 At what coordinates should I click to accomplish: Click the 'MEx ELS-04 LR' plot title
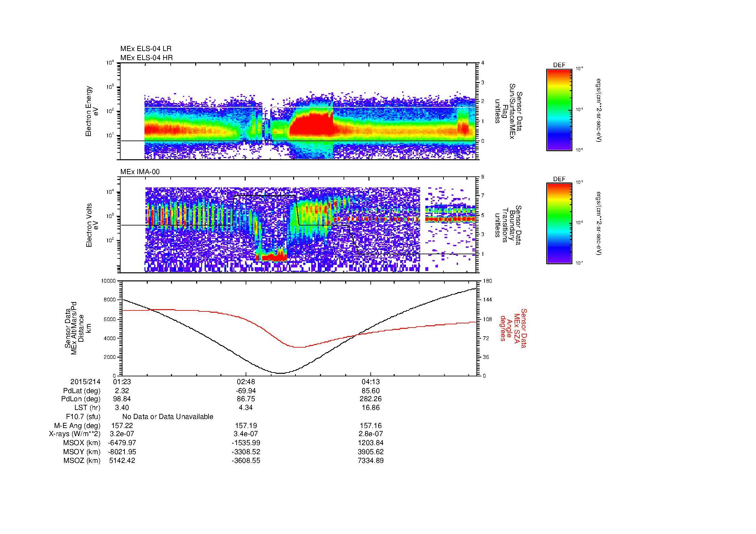146,49
